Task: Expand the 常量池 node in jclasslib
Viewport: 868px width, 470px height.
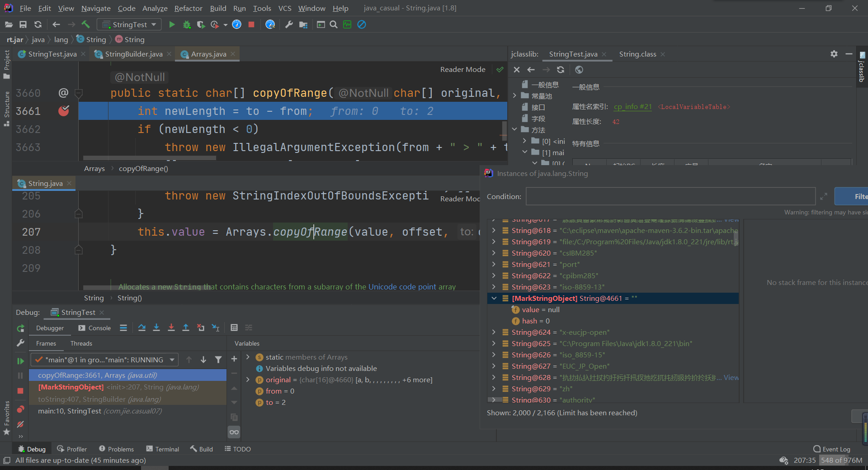Action: [514, 95]
